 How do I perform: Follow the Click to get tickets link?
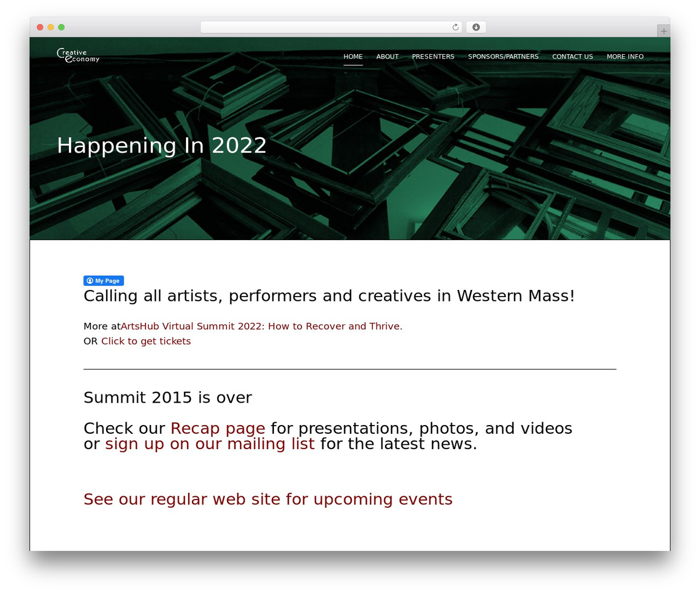(x=146, y=341)
